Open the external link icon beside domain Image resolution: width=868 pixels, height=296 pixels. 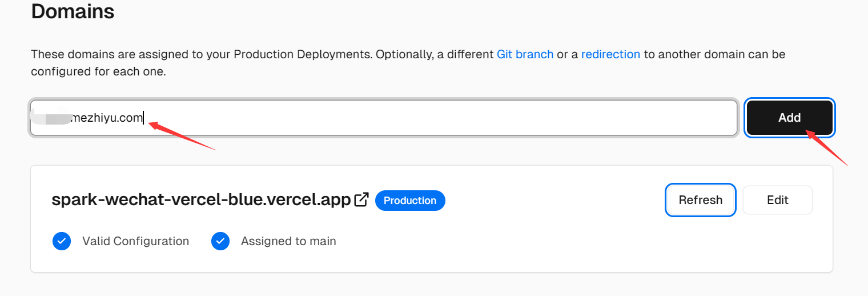[361, 200]
